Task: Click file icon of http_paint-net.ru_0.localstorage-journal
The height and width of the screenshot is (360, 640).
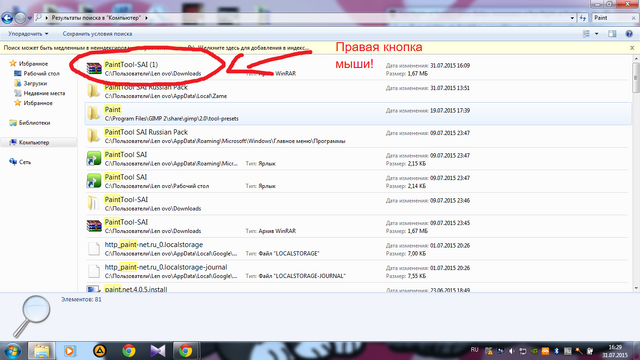Action: pyautogui.click(x=93, y=271)
